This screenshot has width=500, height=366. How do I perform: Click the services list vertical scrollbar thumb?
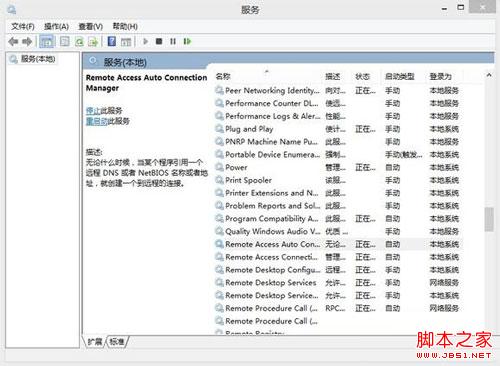(489, 219)
